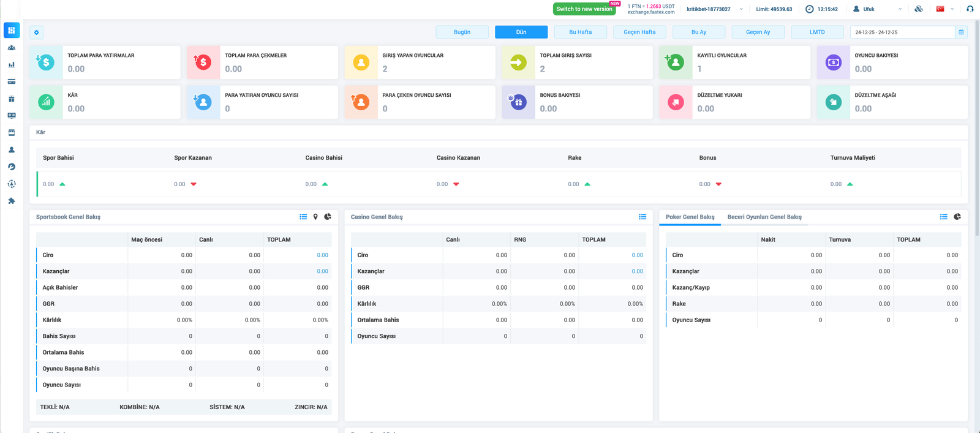Image resolution: width=980 pixels, height=433 pixels.
Task: Open the dashboard settings gear
Action: 37,32
